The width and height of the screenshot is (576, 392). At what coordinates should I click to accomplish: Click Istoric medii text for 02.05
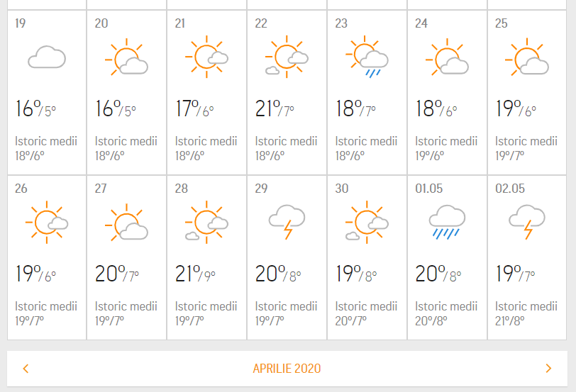click(x=526, y=307)
